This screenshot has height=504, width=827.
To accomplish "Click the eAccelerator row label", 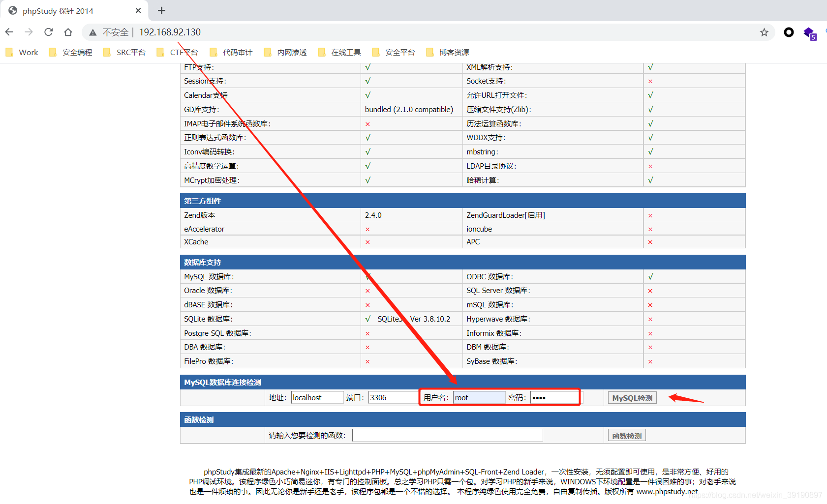I will pyautogui.click(x=204, y=229).
